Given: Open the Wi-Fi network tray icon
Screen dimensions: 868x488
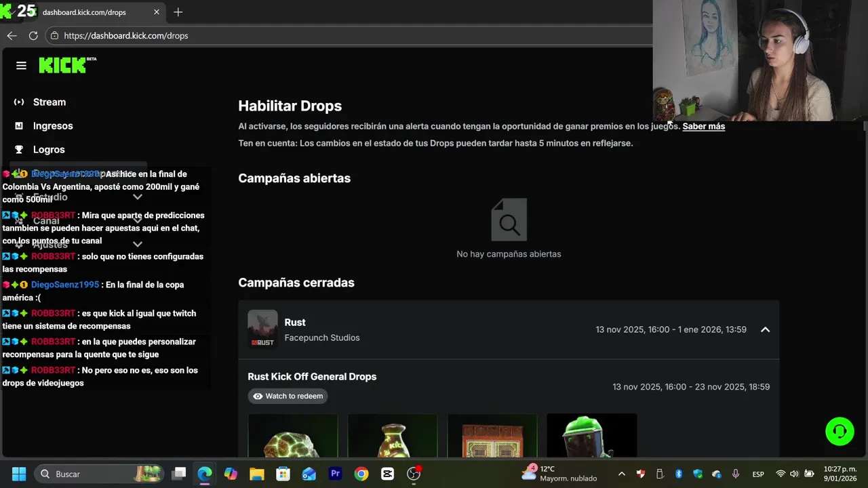Looking at the screenshot, I should pyautogui.click(x=781, y=474).
